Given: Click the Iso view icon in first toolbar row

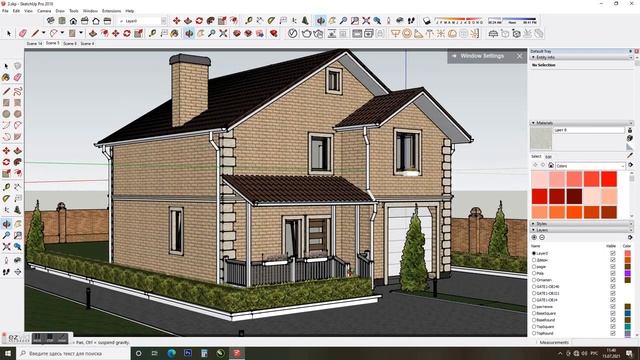Looking at the screenshot, I should (51, 20).
